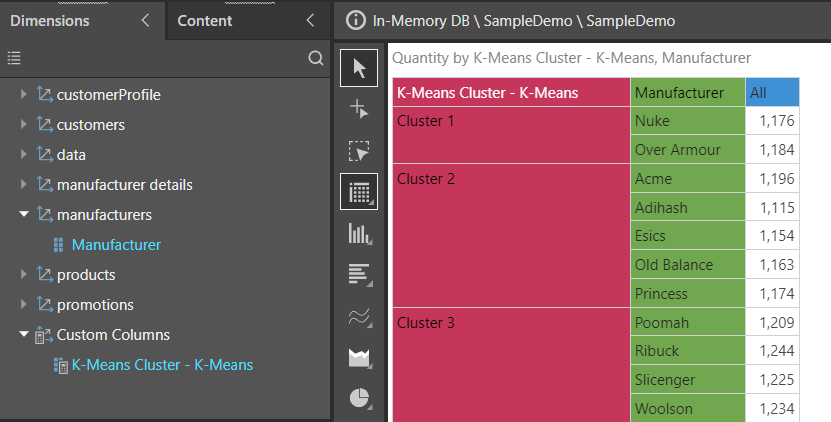Collapse the Content panel tab
The height and width of the screenshot is (422, 831).
click(311, 21)
